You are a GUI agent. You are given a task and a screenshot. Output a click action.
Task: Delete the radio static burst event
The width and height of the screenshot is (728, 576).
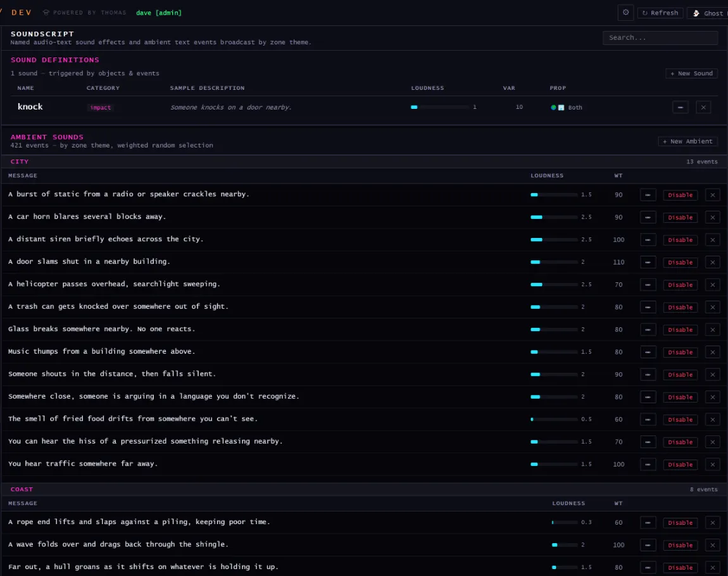(713, 195)
